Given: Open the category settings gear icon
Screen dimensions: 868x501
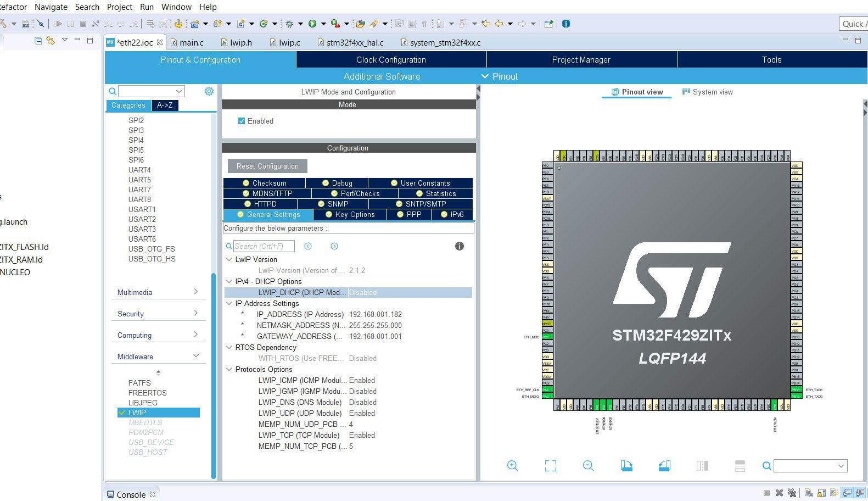Looking at the screenshot, I should (x=209, y=91).
